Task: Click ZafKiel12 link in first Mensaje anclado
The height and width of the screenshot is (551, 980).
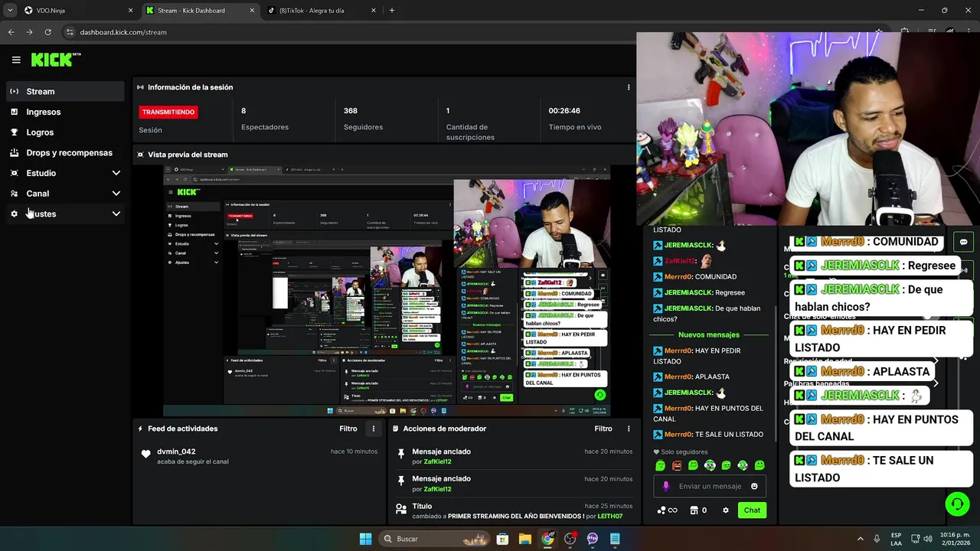Action: 437,461
